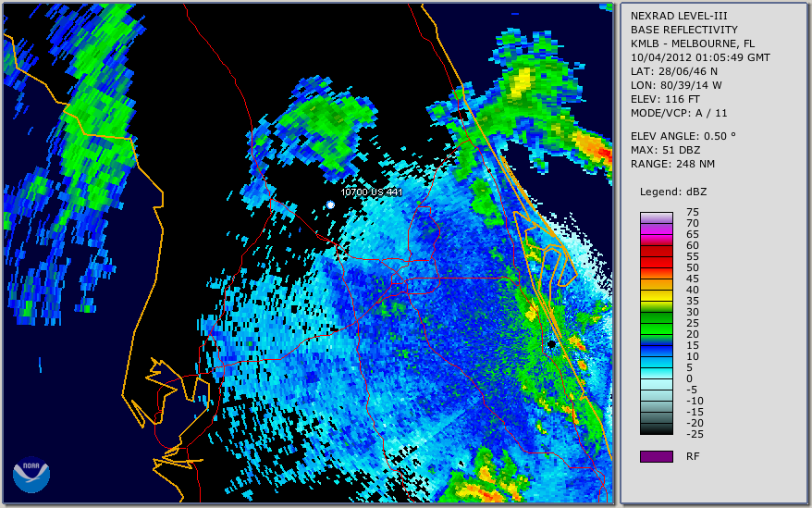This screenshot has height=508, width=812.
Task: Click the black radar site dot
Action: click(551, 344)
